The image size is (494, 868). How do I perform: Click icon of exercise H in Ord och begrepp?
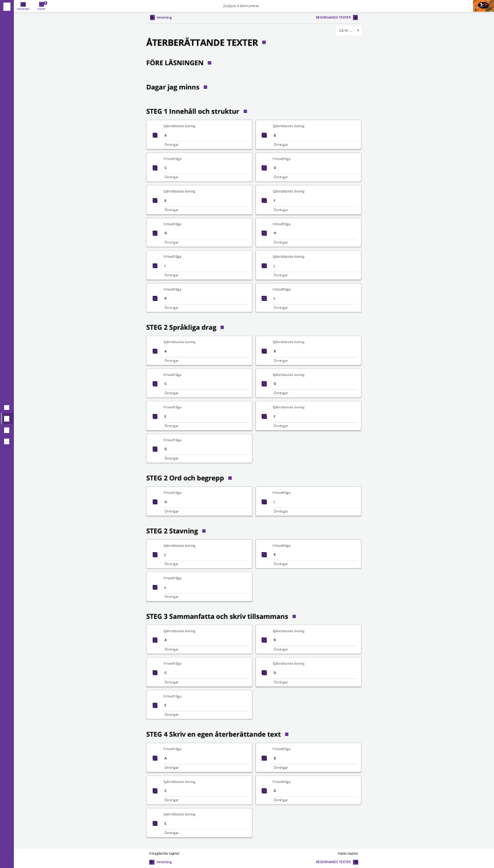[x=155, y=502]
